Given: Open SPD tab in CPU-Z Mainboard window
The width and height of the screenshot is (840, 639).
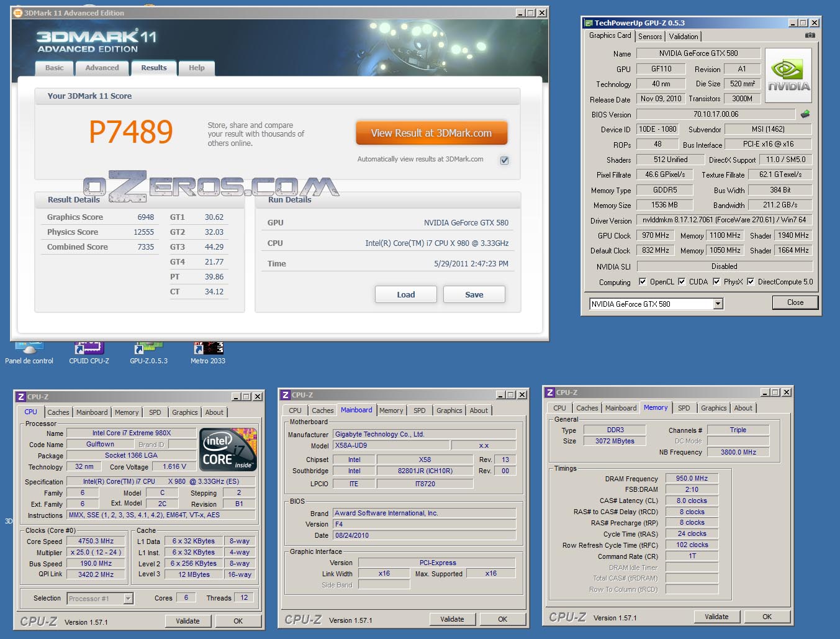Looking at the screenshot, I should point(420,410).
